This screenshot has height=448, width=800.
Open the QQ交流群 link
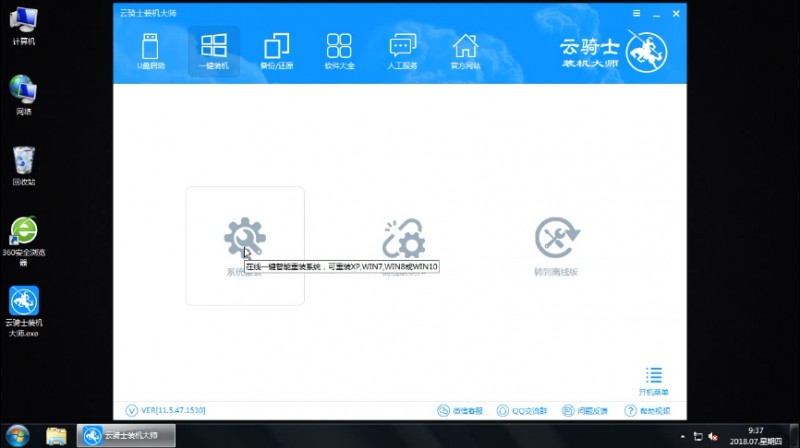pyautogui.click(x=522, y=411)
